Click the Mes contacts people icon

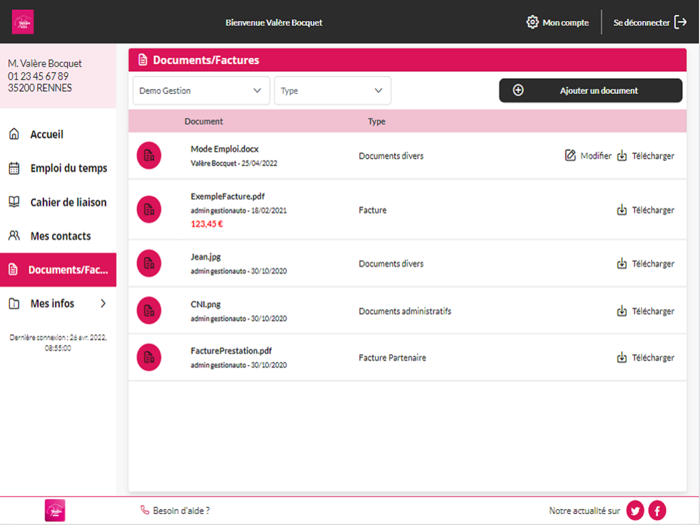(14, 236)
